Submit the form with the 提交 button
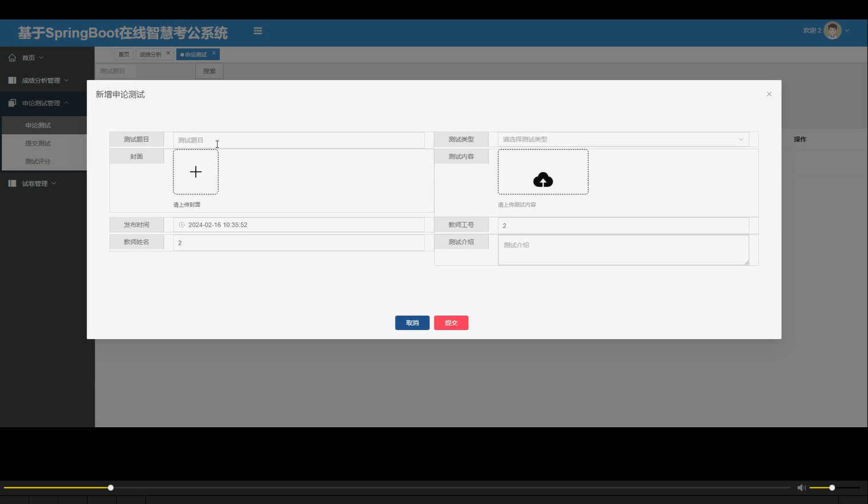The width and height of the screenshot is (868, 504). tap(451, 322)
